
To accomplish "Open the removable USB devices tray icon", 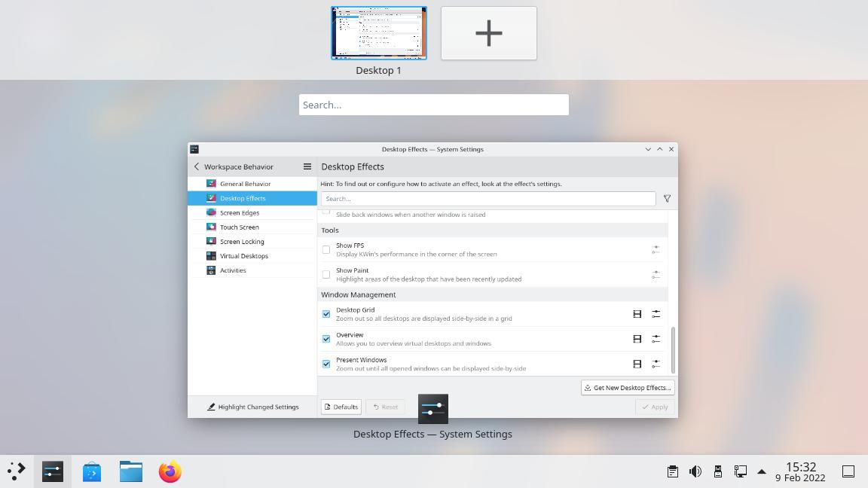I will tap(718, 471).
